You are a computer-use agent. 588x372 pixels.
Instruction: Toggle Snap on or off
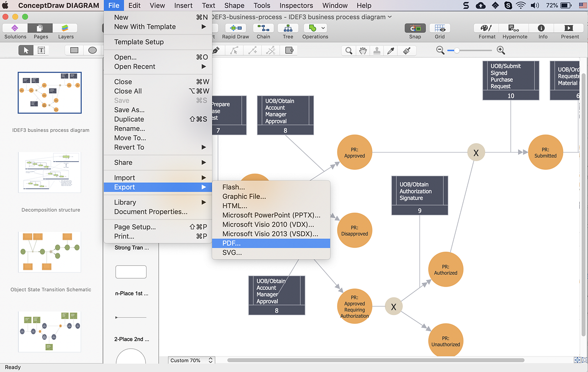click(415, 28)
